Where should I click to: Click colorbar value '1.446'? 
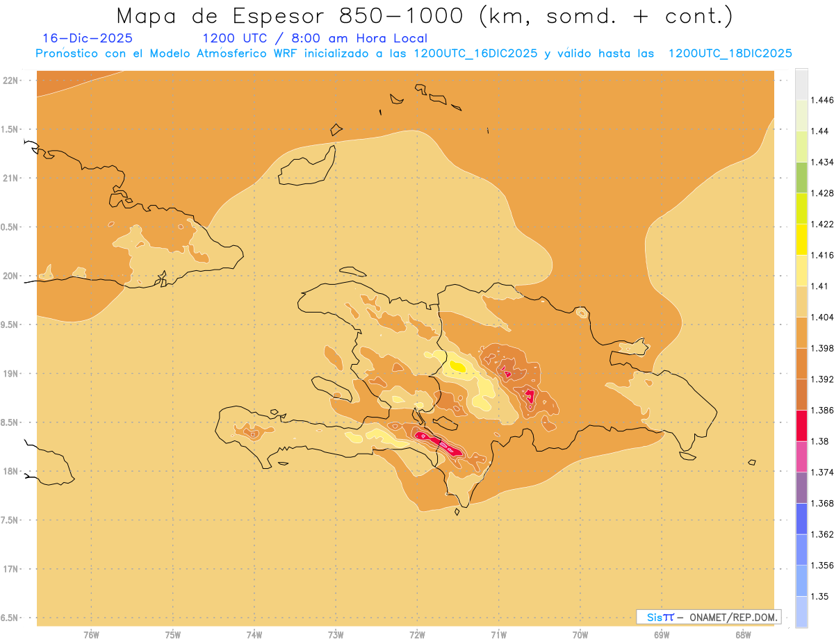(x=821, y=100)
